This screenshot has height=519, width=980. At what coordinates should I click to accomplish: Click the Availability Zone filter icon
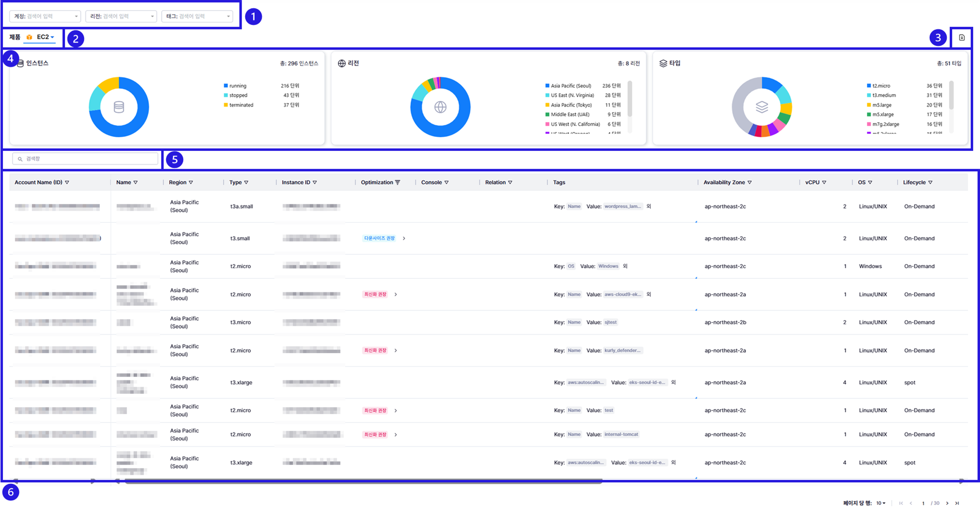coord(750,182)
